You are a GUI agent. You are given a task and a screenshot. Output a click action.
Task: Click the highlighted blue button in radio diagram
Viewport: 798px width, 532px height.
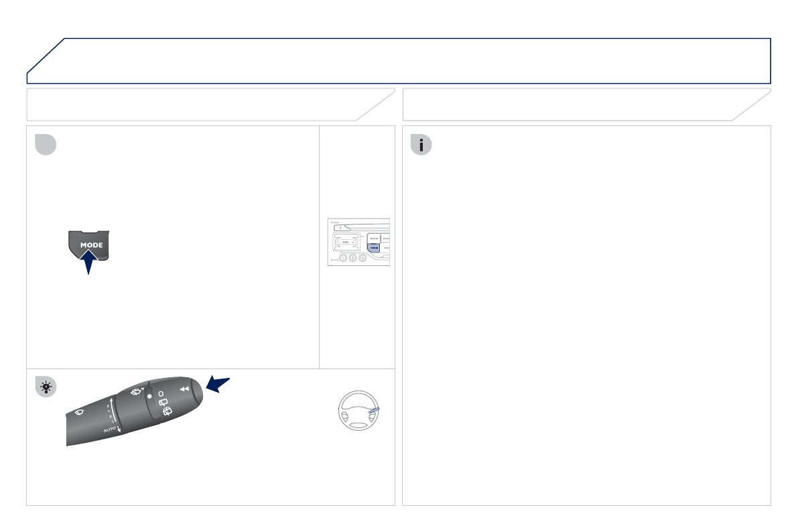point(374,248)
